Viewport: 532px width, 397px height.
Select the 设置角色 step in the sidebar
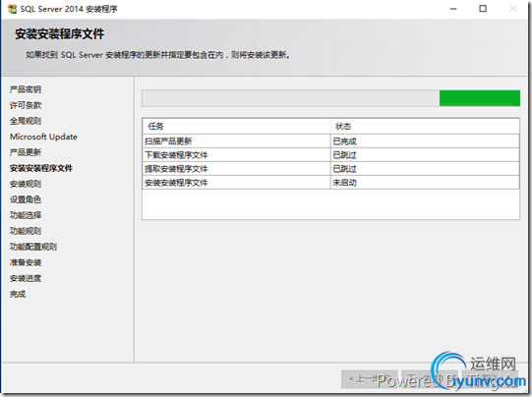coord(26,199)
